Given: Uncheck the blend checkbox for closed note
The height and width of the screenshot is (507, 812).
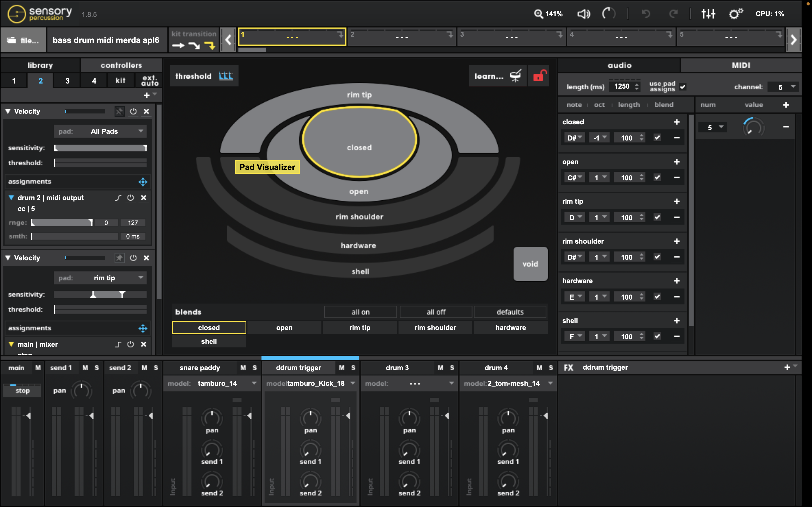Looking at the screenshot, I should pyautogui.click(x=657, y=138).
